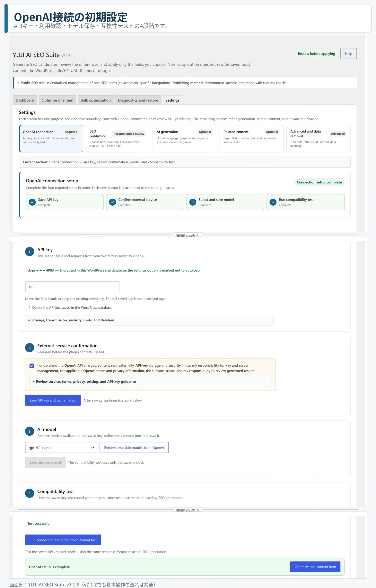Click Save API key and confirmation
Image resolution: width=376 pixels, height=588 pixels.
(x=53, y=401)
